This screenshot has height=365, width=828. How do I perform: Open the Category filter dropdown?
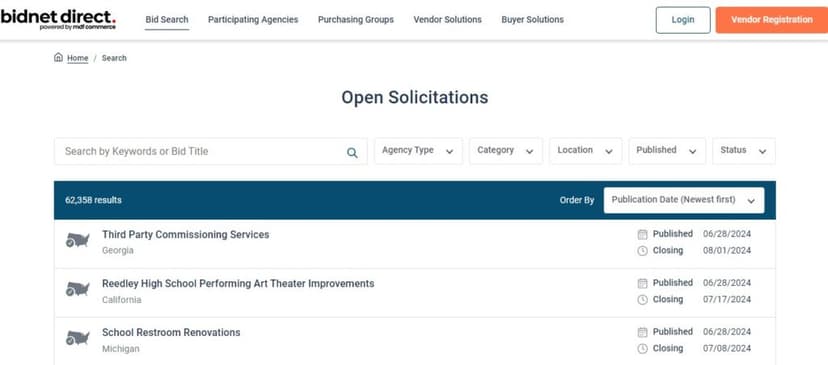(505, 151)
